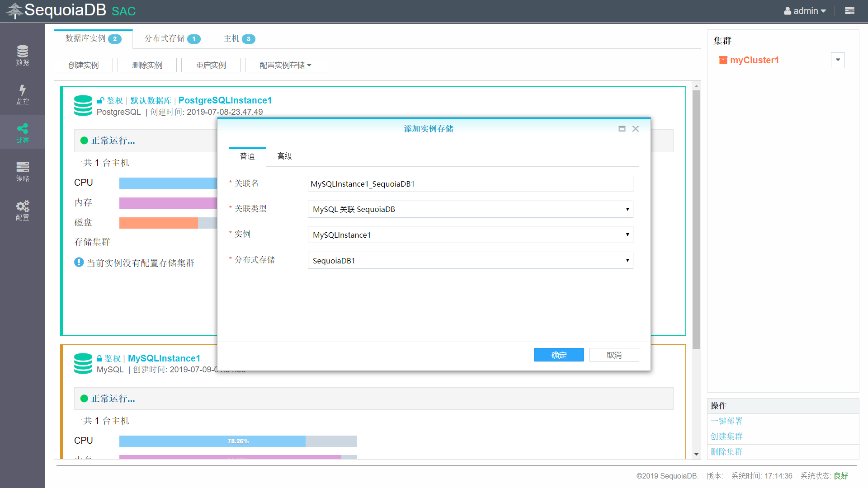Click the PostgreSQLInstance1 green 正常运行 status dot
The width and height of the screenshot is (868, 488).
tap(84, 141)
